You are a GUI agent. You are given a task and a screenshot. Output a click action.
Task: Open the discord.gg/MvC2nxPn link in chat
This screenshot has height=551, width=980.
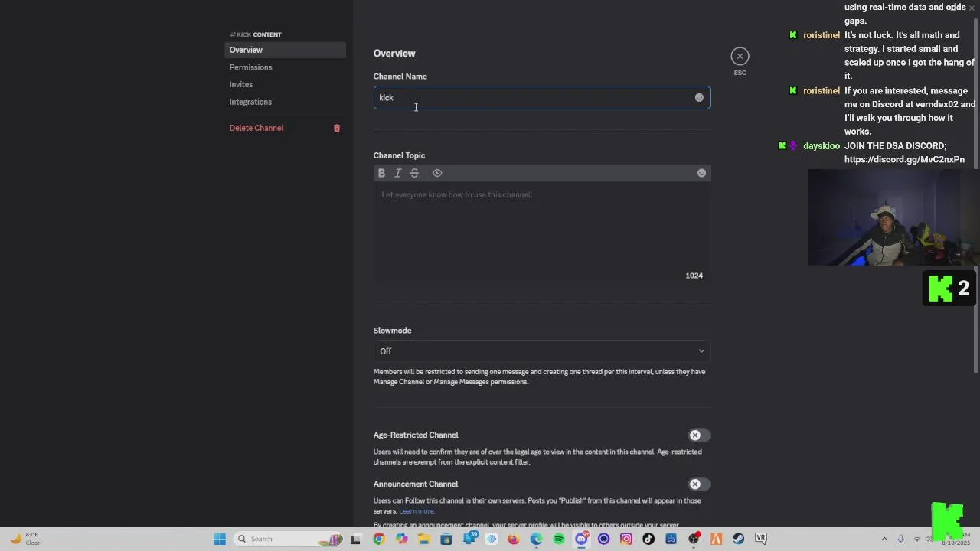[904, 159]
